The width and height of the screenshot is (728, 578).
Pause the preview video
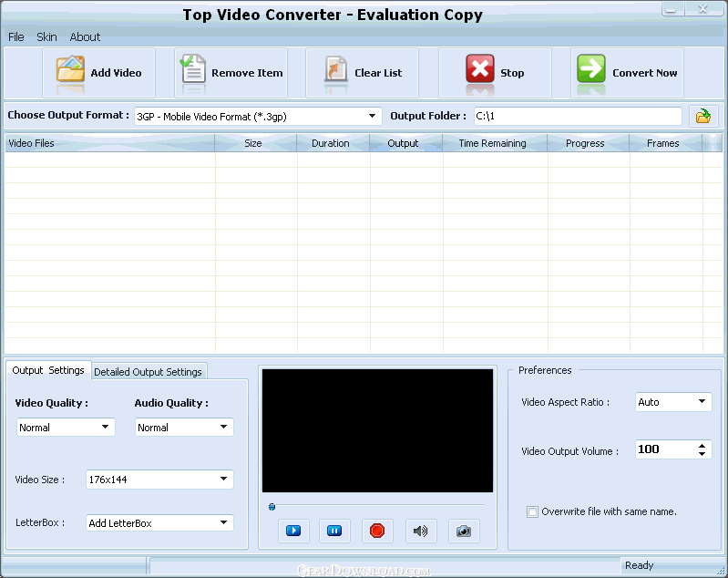coord(334,531)
